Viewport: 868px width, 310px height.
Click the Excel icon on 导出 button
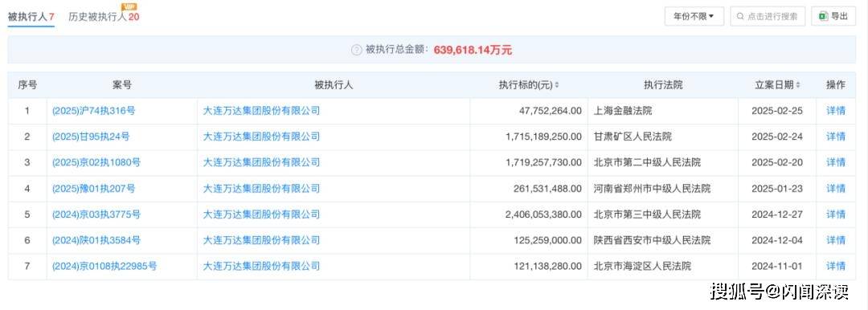(823, 16)
